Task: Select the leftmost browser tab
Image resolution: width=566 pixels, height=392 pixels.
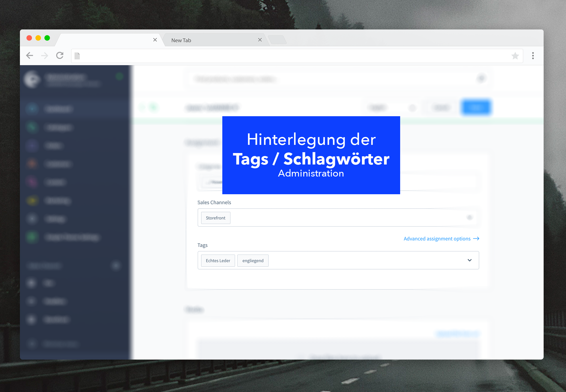Action: click(x=106, y=40)
